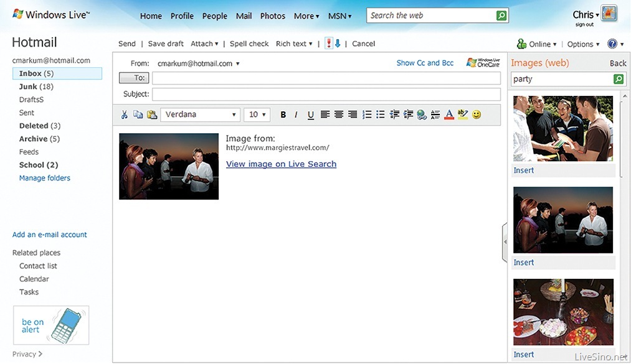This screenshot has height=364, width=631.
Task: Click View image on Live Search link
Action: point(281,164)
